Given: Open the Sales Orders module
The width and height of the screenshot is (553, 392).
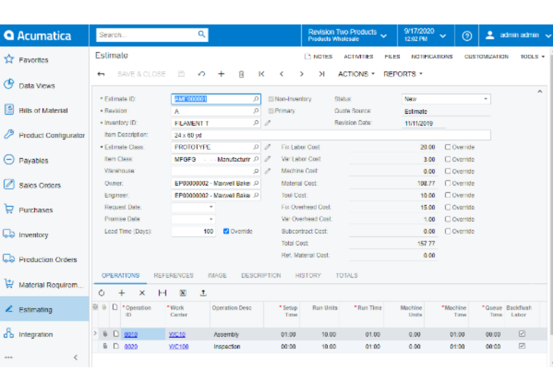Looking at the screenshot, I should (x=40, y=185).
